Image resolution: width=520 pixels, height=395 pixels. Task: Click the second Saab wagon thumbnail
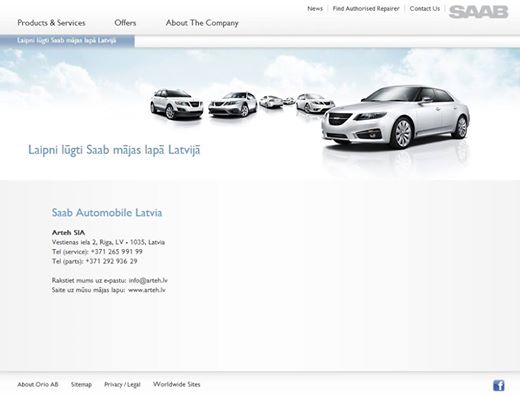[233, 105]
